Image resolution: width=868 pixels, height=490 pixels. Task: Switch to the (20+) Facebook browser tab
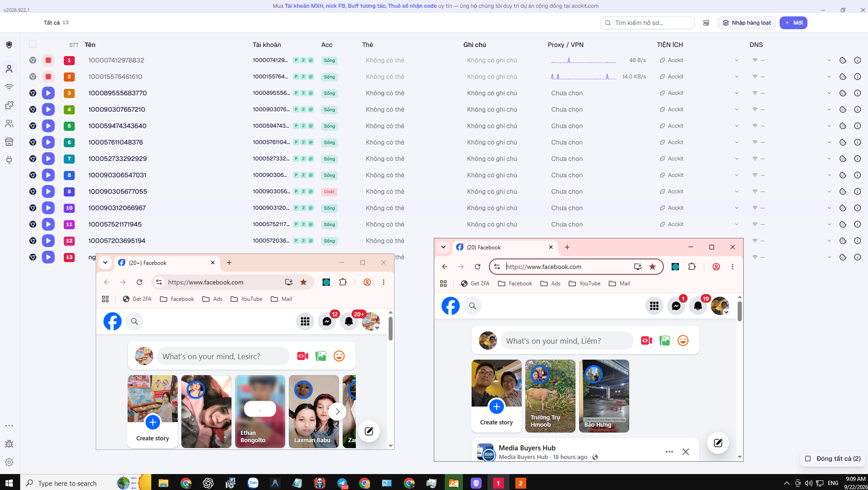[167, 263]
